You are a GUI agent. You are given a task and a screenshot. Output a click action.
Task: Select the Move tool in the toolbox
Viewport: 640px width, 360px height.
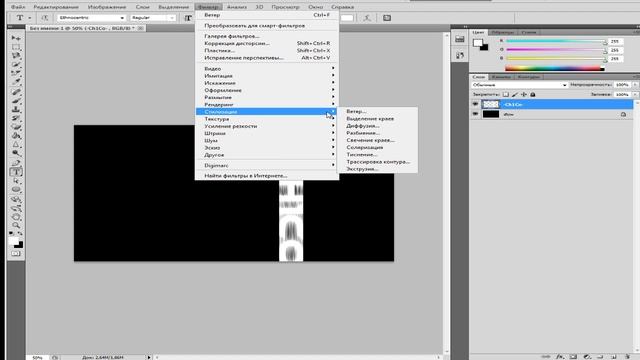pyautogui.click(x=16, y=38)
